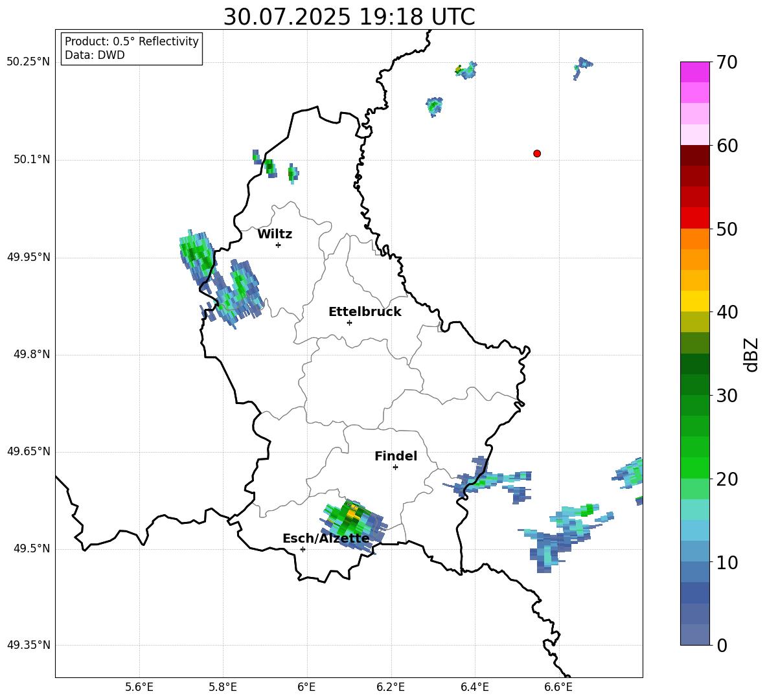The image size is (767, 700).
Task: Click the 6.6°E longitude label
Action: point(558,687)
